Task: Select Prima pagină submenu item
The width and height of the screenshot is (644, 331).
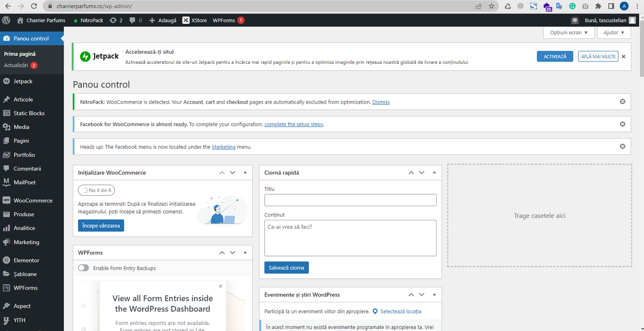Action: tap(20, 54)
